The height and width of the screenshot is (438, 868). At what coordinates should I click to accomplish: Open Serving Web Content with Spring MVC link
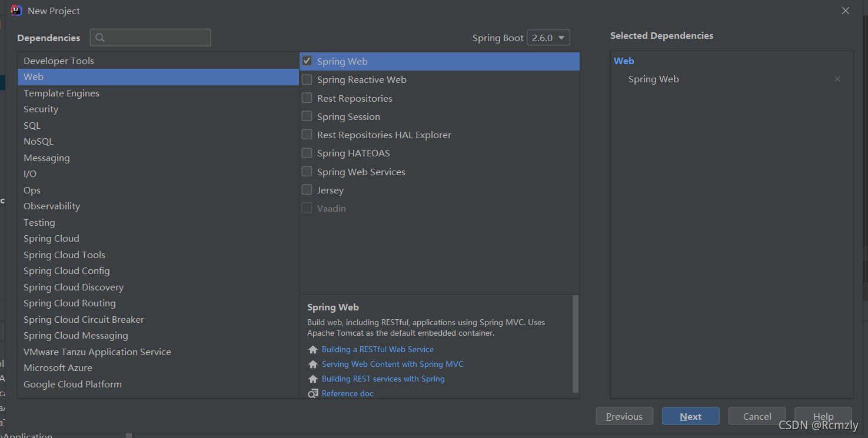[393, 364]
